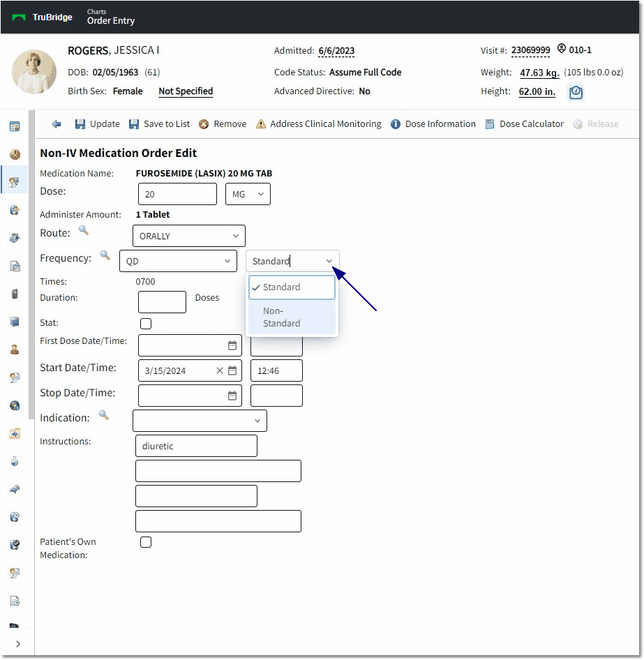Click the Not Specified link

coord(186,91)
